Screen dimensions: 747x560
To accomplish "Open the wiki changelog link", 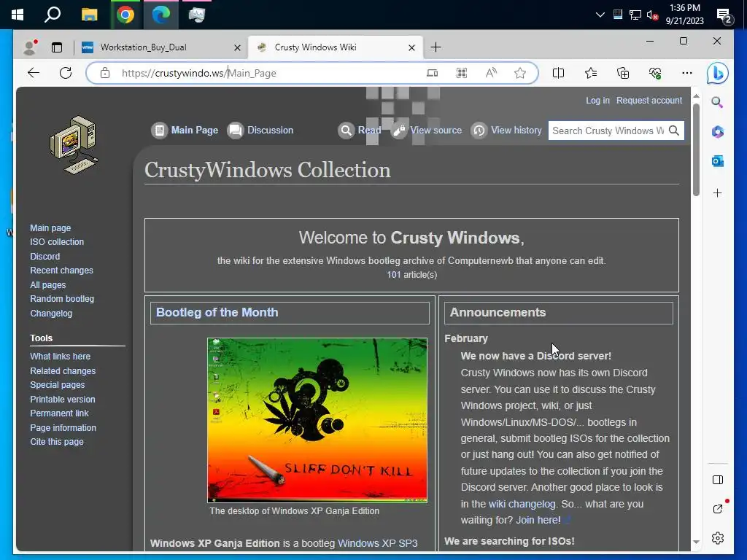I will click(522, 504).
